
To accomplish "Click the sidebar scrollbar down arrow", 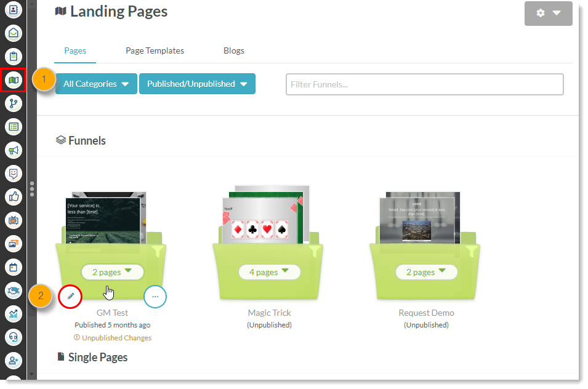I will pyautogui.click(x=32, y=374).
